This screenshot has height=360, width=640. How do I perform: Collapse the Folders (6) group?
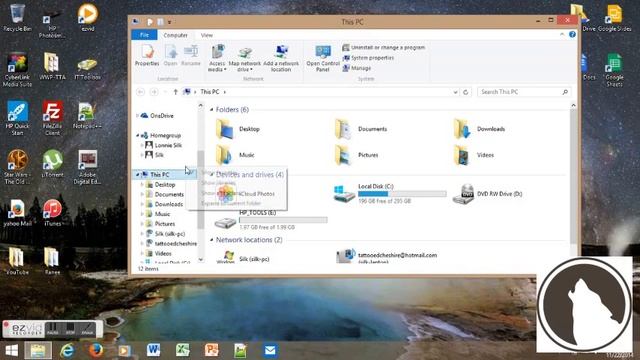(211, 109)
